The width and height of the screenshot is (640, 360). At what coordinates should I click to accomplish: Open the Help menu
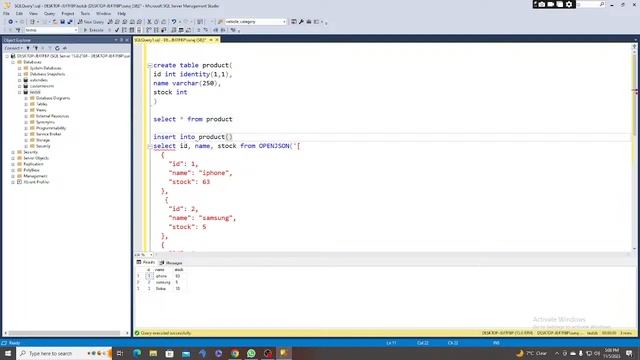[122, 13]
